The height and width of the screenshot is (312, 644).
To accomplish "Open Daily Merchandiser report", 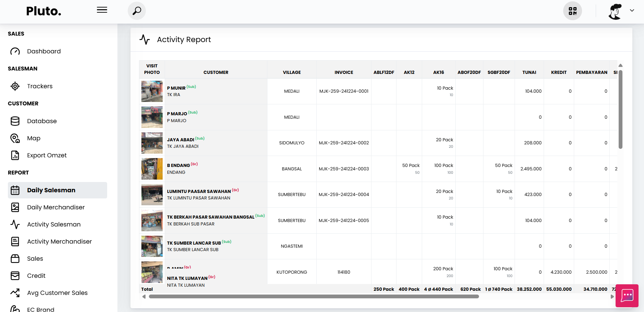I will pos(56,207).
